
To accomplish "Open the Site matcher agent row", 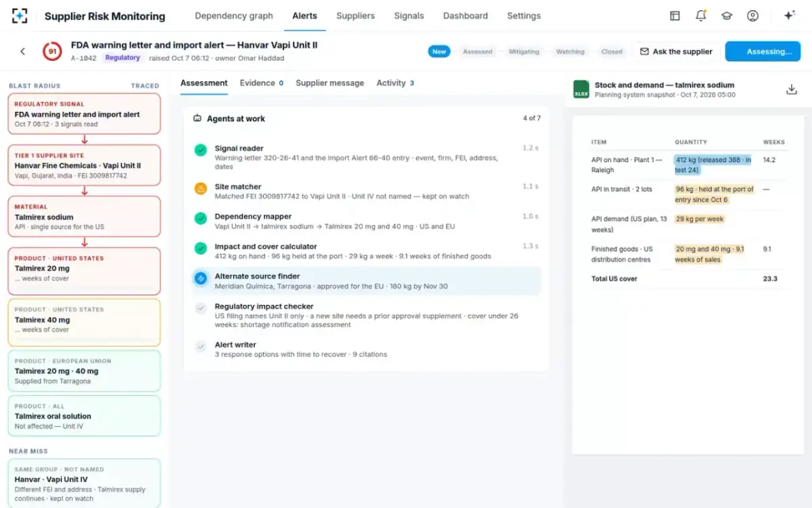I will [366, 191].
